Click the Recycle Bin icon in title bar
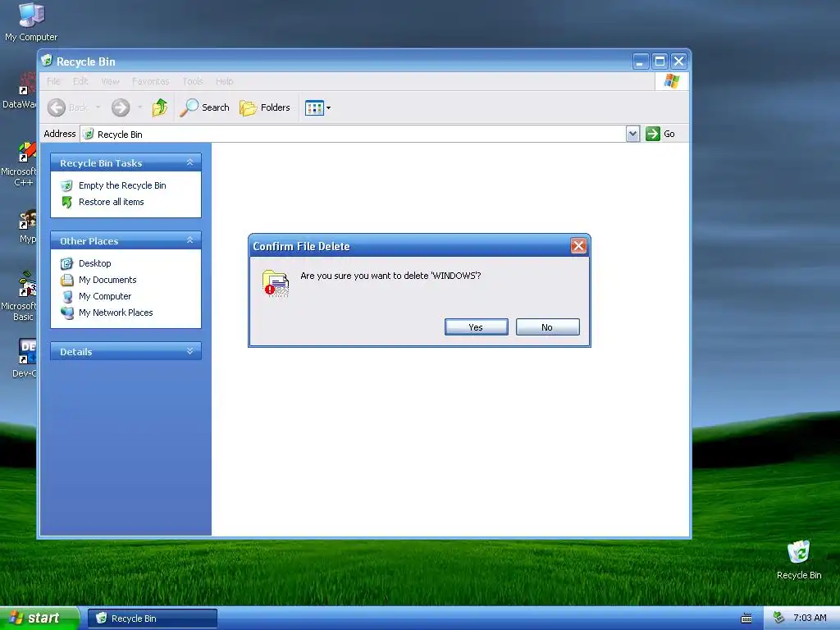The image size is (840, 630). [x=47, y=61]
